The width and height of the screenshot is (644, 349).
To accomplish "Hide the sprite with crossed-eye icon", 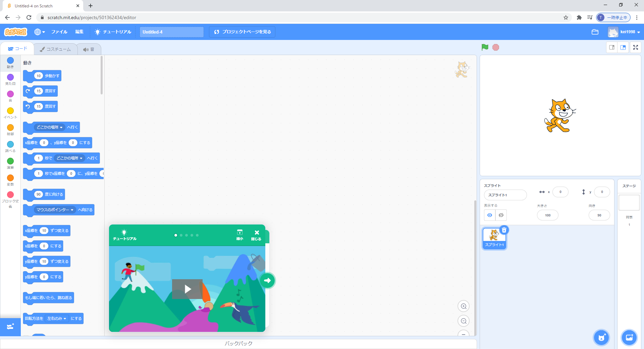I will [x=501, y=215].
